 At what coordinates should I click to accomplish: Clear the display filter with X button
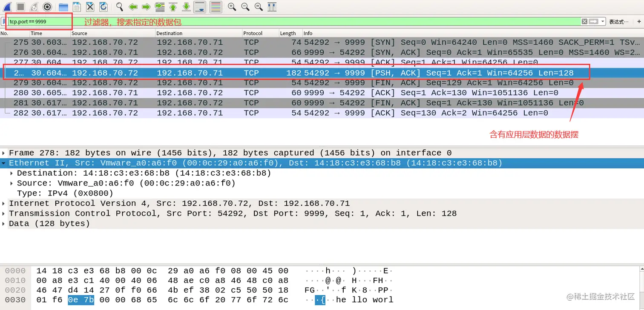pos(585,21)
